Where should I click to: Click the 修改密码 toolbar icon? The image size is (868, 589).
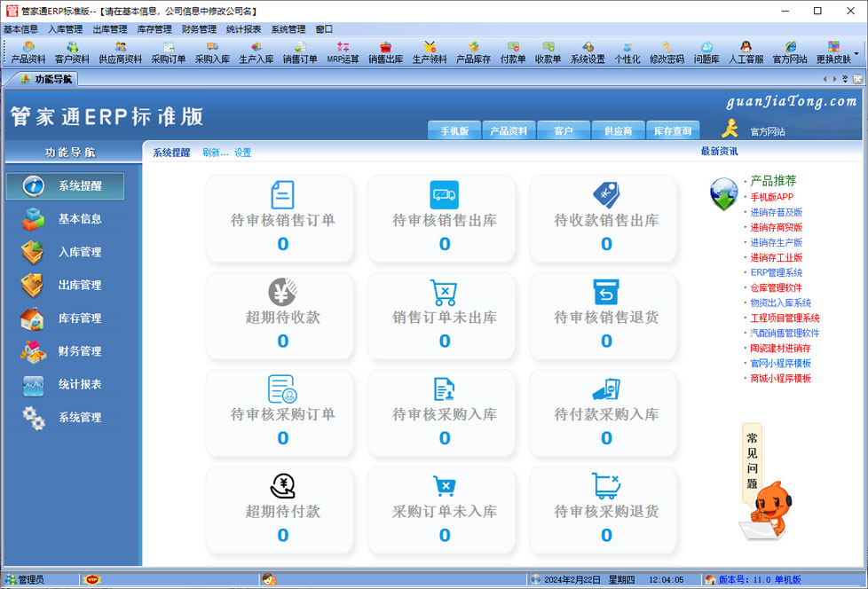[x=667, y=52]
